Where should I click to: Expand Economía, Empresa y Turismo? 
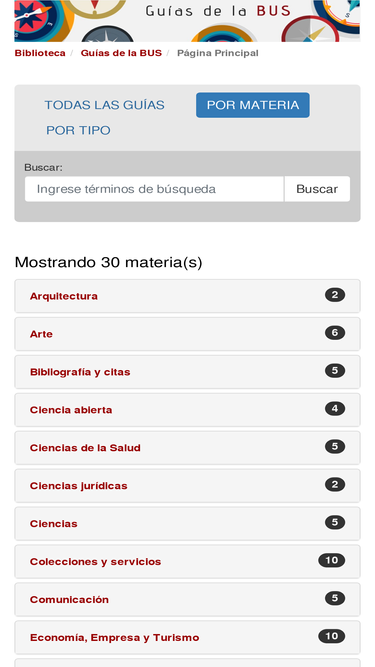(188, 637)
